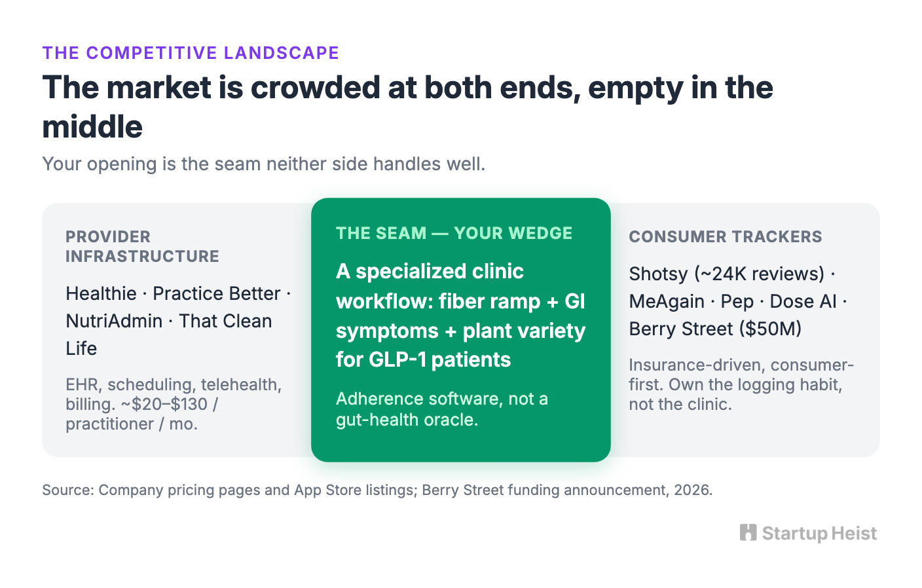The image size is (922, 588).
Task: Select THE SEAM — YOUR WEDGE heading
Action: 454,233
